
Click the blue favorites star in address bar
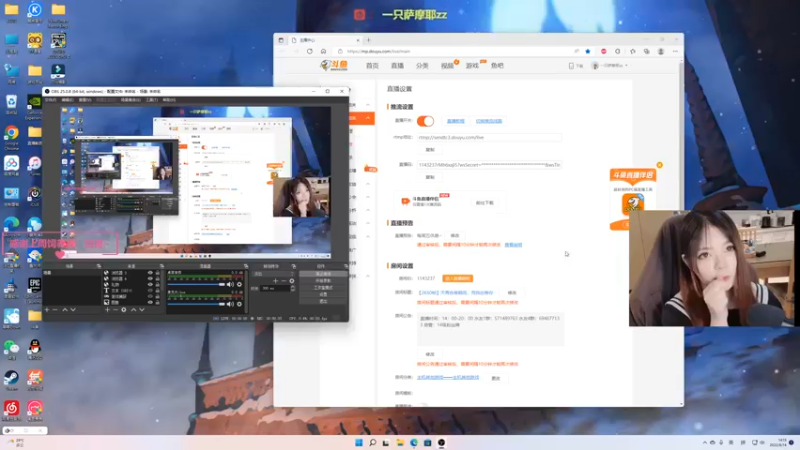[588, 51]
